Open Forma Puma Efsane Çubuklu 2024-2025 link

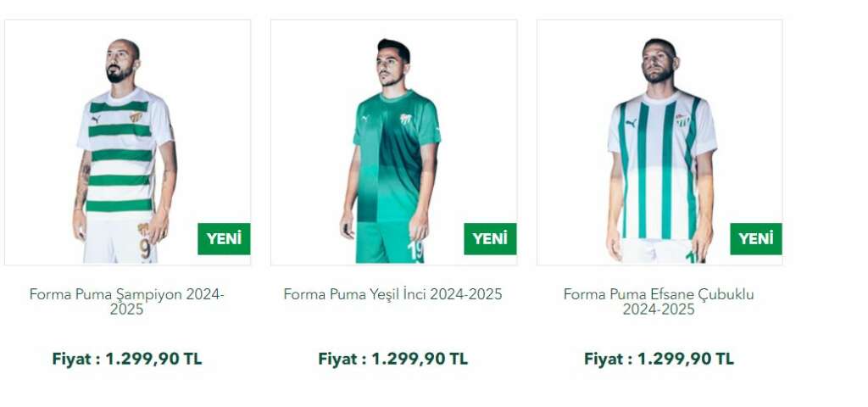tap(659, 301)
